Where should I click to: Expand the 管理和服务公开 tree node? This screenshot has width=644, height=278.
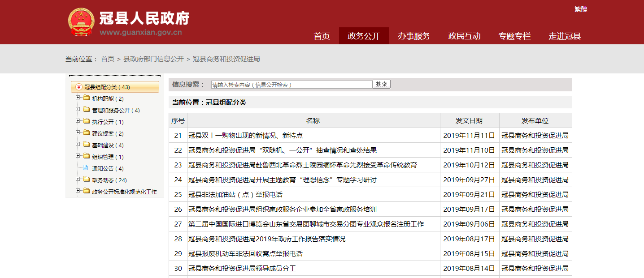(x=78, y=110)
